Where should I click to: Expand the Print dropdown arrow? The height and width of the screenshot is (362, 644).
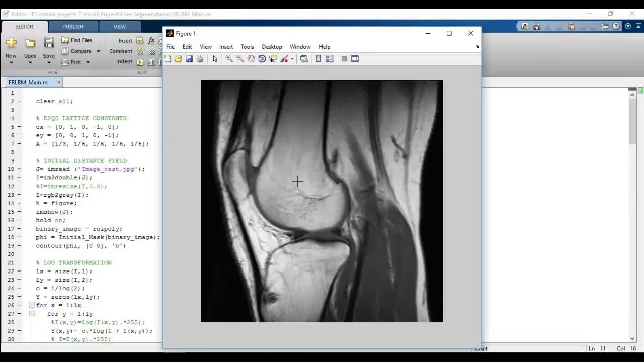coord(88,62)
